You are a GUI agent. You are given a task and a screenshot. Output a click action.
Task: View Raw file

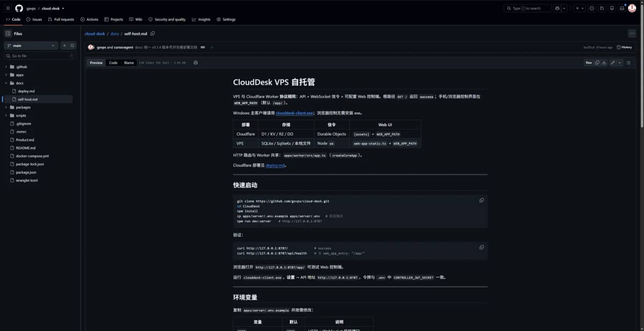[589, 63]
